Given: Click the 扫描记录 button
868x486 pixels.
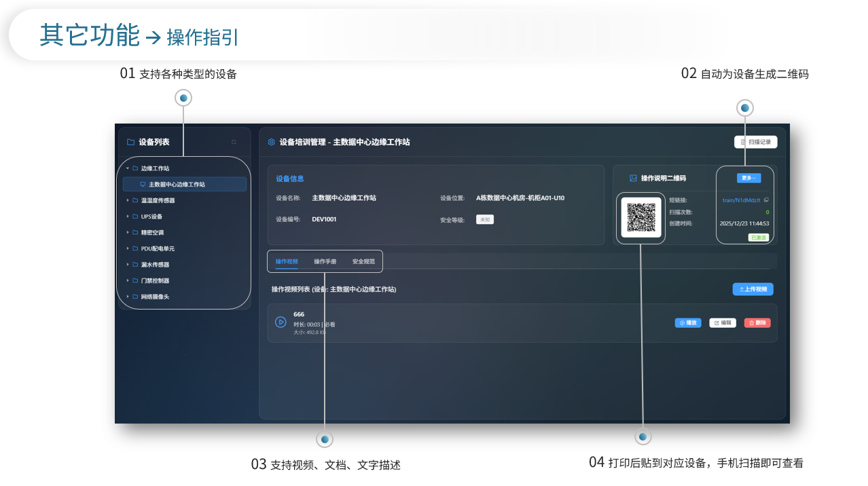Looking at the screenshot, I should click(755, 142).
